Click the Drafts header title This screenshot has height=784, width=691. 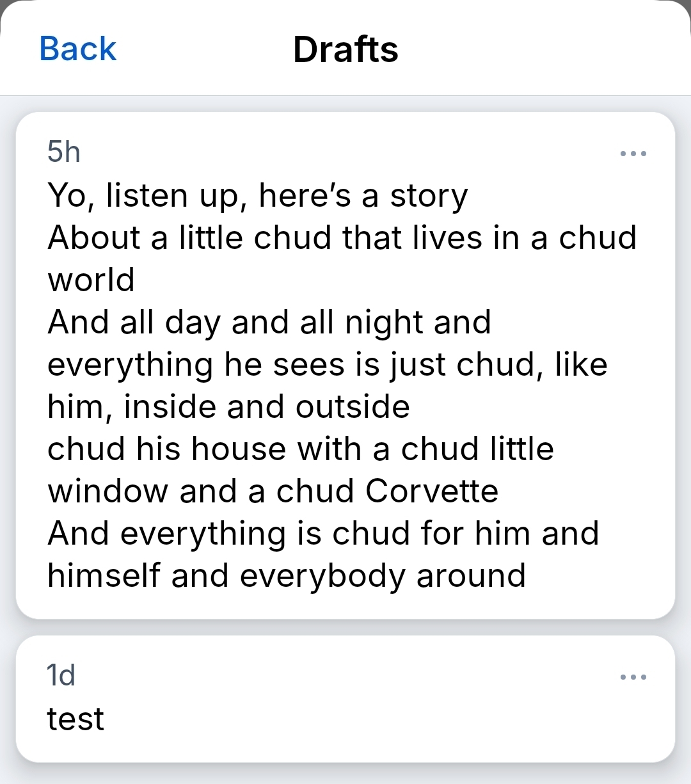click(345, 49)
